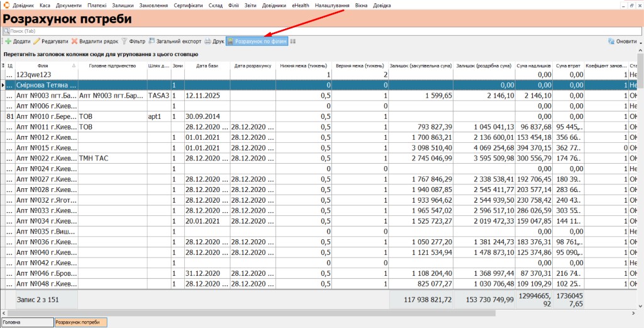Image resolution: width=644 pixels, height=328 pixels.
Task: Focus the Поиск search field
Action: (320, 31)
